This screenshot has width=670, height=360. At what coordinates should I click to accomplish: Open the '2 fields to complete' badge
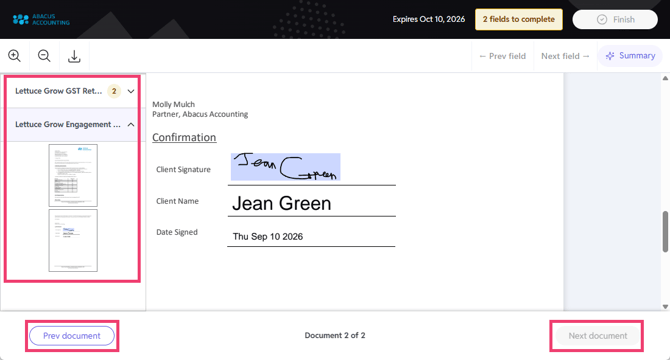519,19
